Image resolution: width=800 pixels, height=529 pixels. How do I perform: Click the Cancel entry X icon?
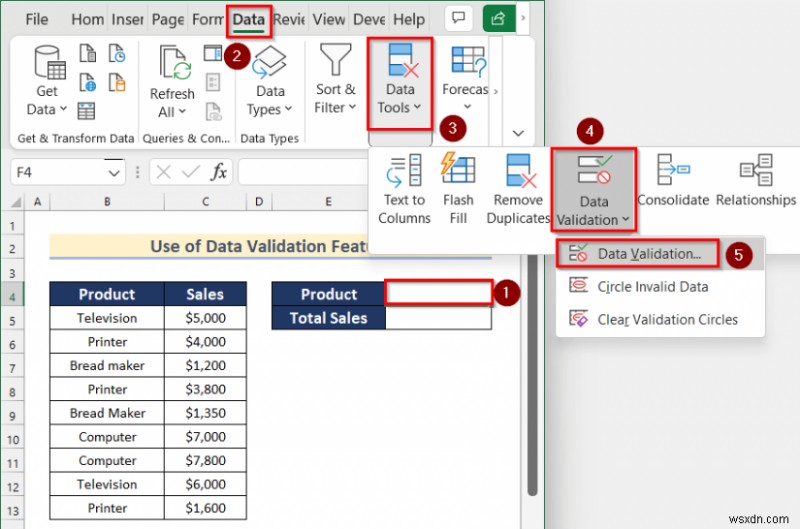tap(163, 172)
